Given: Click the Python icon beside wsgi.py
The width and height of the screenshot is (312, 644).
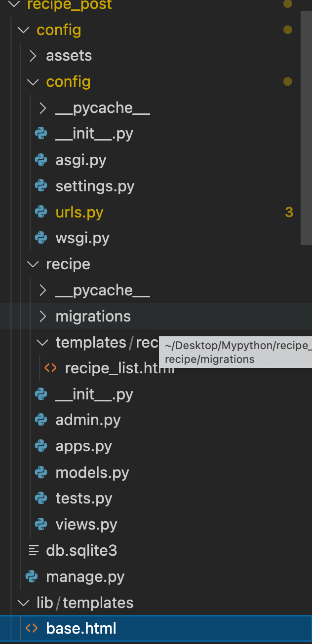Looking at the screenshot, I should click(x=41, y=238).
